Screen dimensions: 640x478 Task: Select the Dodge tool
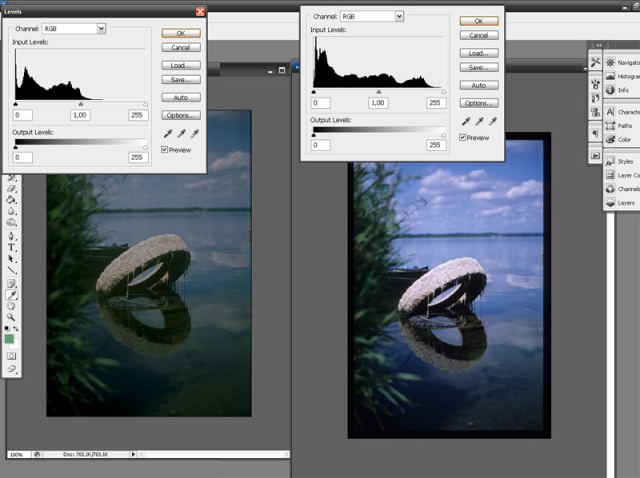coord(11,223)
